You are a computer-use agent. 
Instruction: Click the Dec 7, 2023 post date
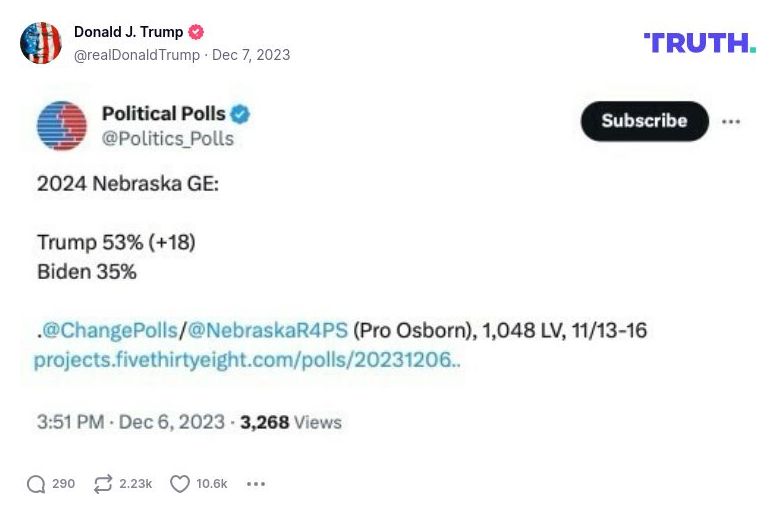coord(250,55)
